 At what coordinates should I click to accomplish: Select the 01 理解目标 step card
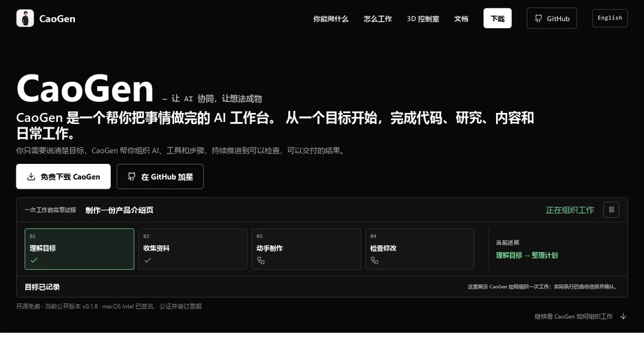tap(79, 249)
